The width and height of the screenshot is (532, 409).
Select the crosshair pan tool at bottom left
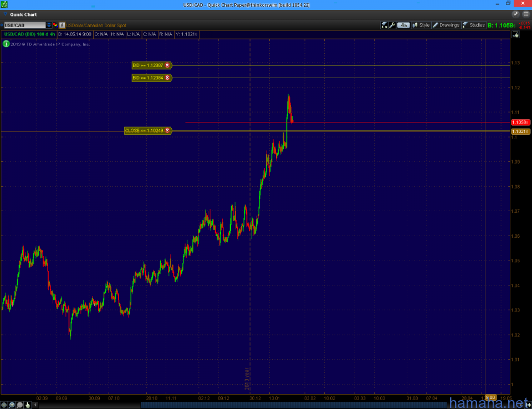(x=4, y=405)
